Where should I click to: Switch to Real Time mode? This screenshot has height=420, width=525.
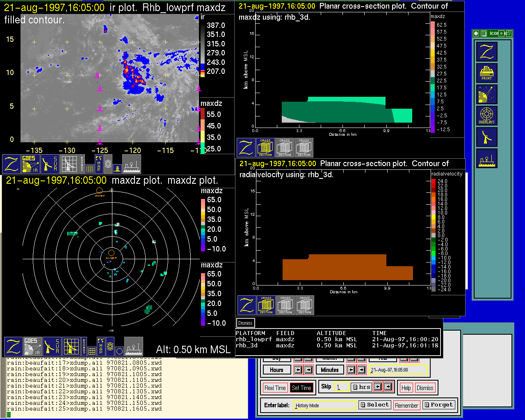(275, 388)
